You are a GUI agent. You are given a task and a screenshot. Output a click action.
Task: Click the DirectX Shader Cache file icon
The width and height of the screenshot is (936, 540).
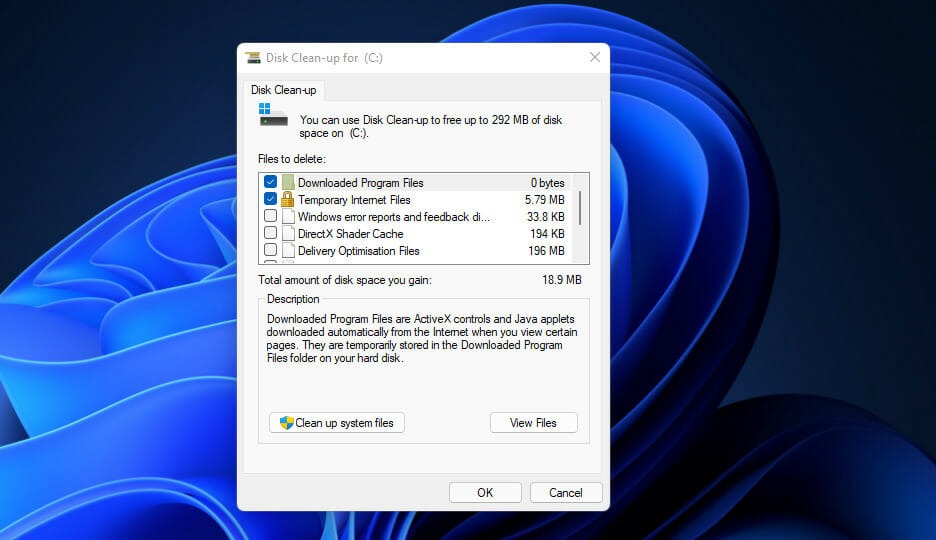click(288, 233)
